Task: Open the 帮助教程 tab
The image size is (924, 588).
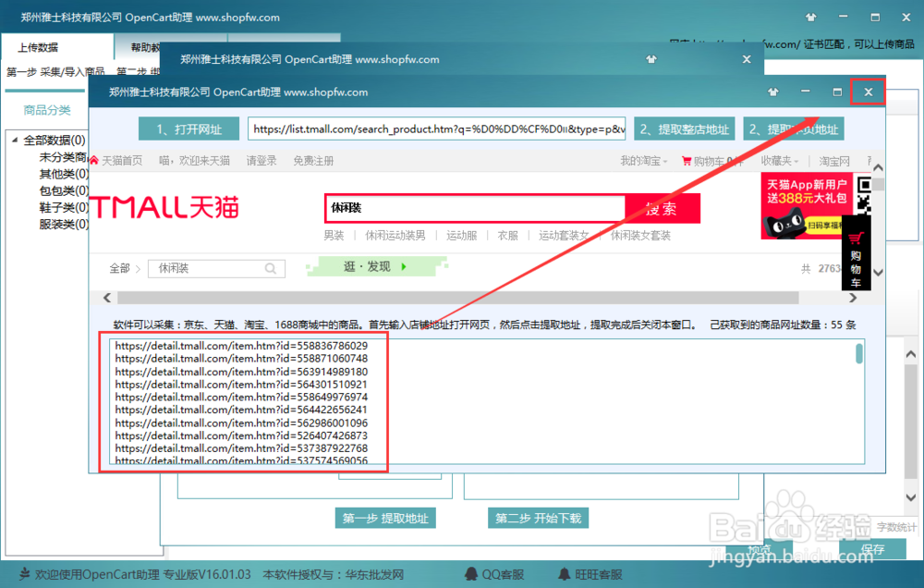Action: (145, 47)
